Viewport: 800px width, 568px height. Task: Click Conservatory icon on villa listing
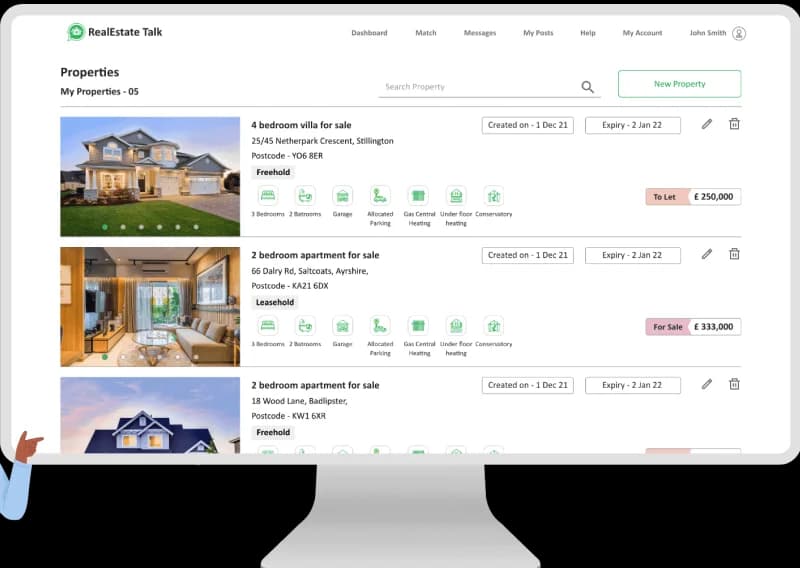(x=493, y=195)
